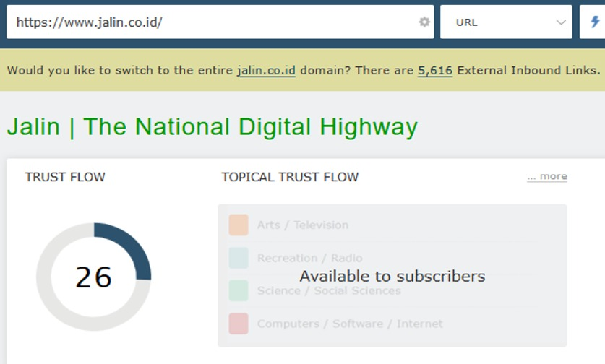Click the https://www.jalin.co.id/ input field
Viewport: 605px width, 364px height.
(x=220, y=22)
